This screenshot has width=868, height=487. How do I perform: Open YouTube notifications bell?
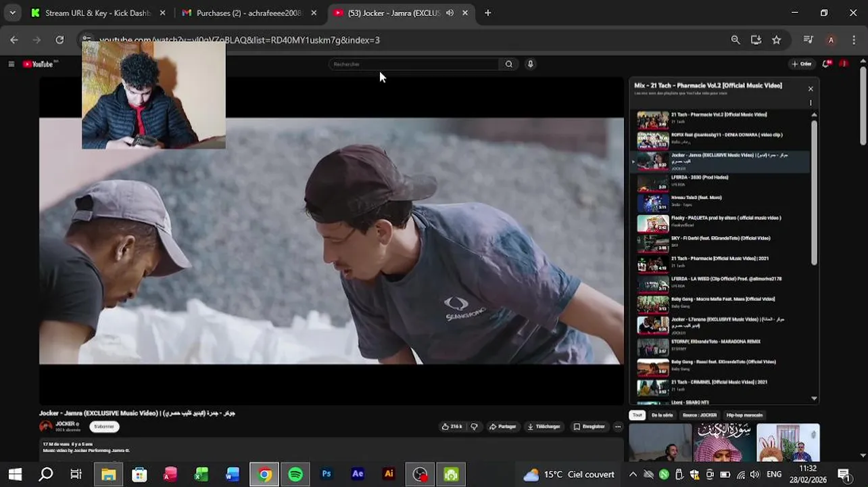coord(826,64)
